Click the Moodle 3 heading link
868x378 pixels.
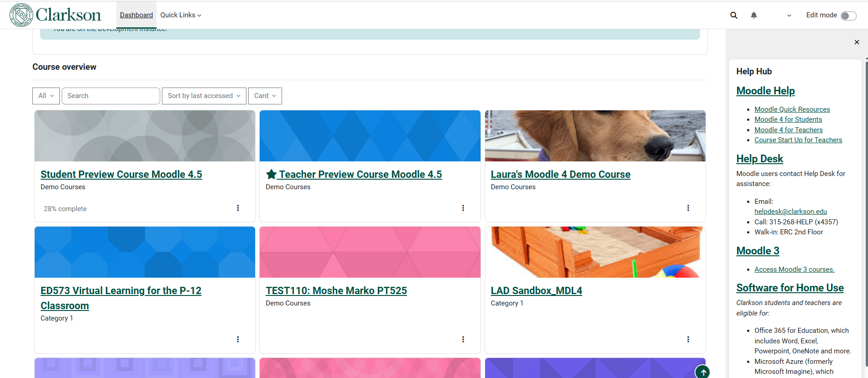(x=758, y=251)
